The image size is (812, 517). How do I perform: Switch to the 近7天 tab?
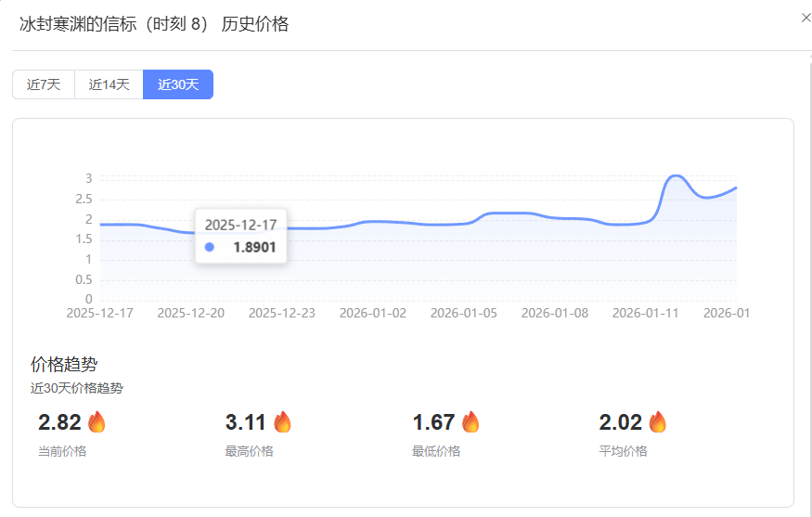pos(44,84)
